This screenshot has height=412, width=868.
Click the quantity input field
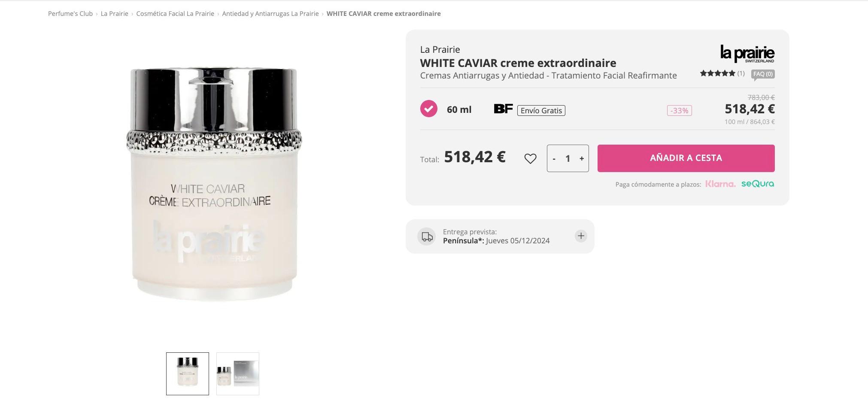point(568,158)
